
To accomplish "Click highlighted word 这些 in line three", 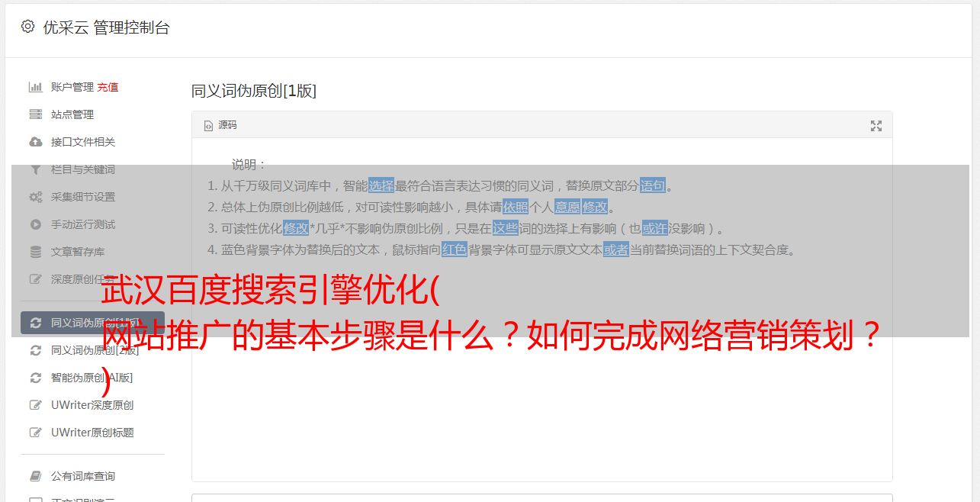I will [505, 228].
